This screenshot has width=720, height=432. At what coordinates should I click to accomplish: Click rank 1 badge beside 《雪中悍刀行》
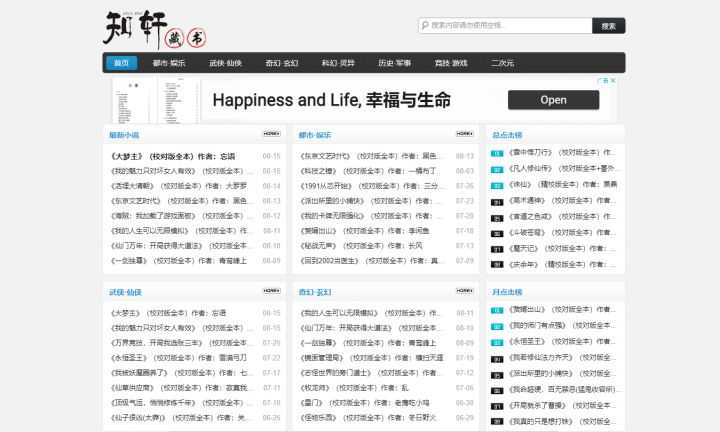[x=497, y=153]
